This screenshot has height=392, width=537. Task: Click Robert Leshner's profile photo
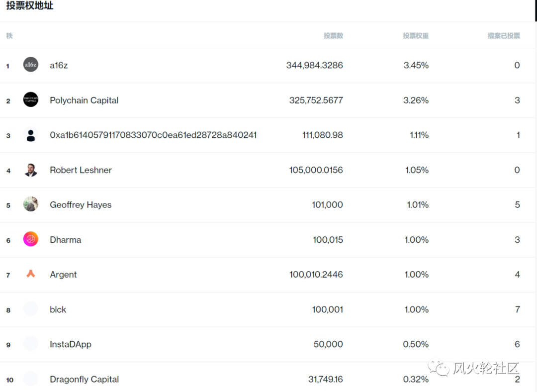(x=30, y=170)
